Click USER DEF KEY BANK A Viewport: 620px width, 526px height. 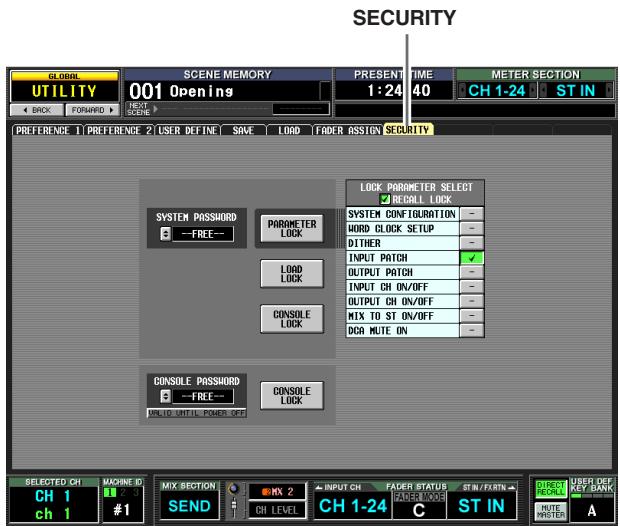pyautogui.click(x=592, y=511)
